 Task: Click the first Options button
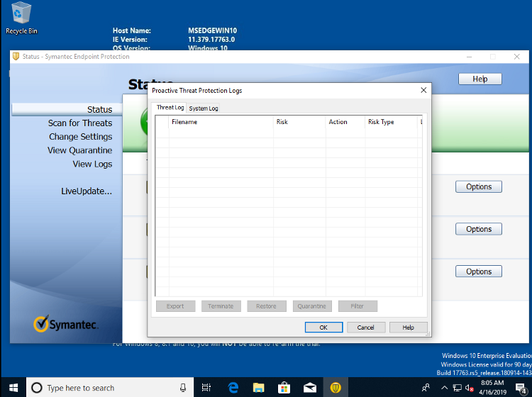[478, 187]
